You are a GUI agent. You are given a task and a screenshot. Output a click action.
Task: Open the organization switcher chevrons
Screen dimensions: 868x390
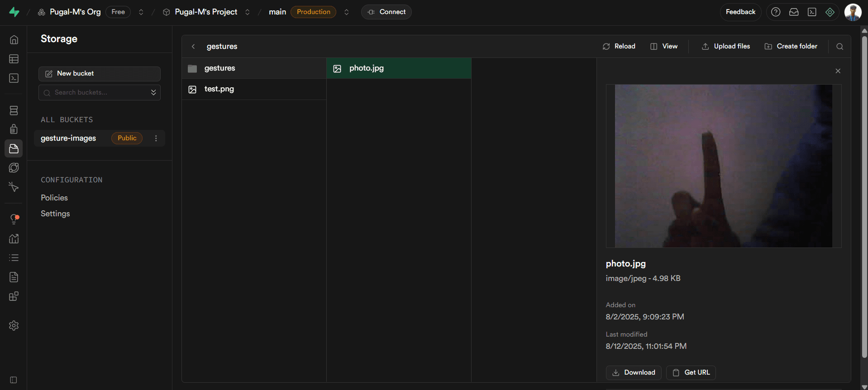coord(141,12)
